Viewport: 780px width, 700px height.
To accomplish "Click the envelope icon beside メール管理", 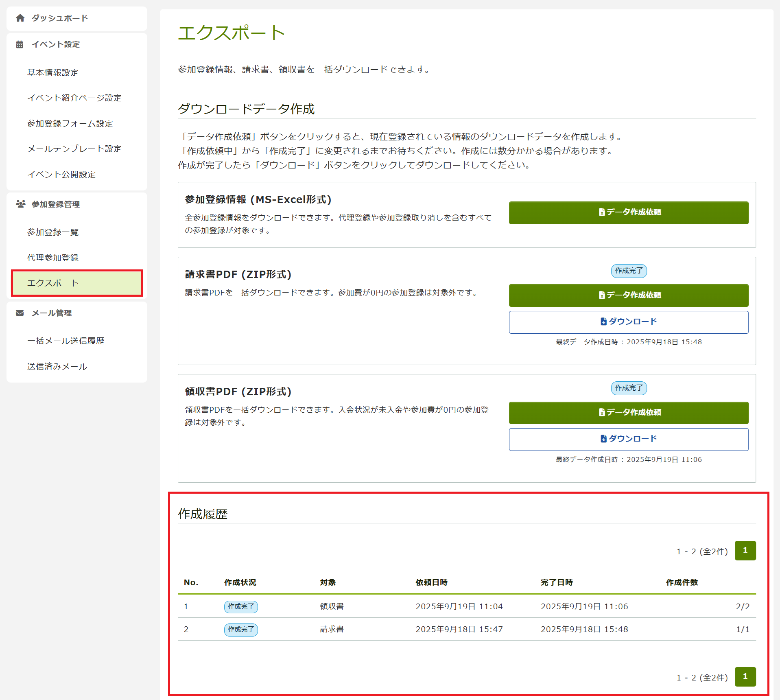I will tap(20, 313).
